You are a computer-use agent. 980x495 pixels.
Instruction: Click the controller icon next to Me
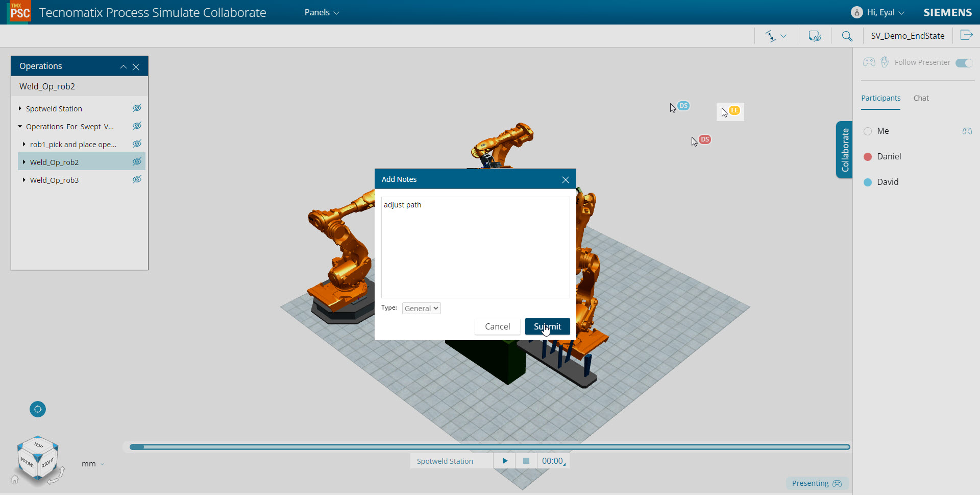coord(967,131)
